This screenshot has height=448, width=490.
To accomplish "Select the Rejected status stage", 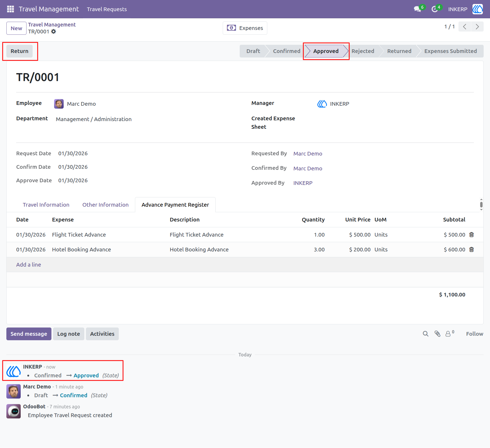I will (x=363, y=51).
